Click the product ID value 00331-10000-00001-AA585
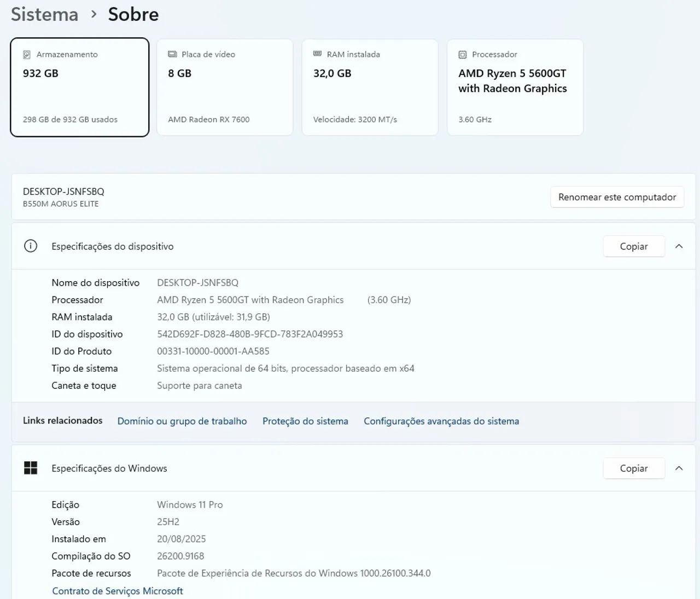Viewport: 700px width, 599px height. pyautogui.click(x=213, y=351)
